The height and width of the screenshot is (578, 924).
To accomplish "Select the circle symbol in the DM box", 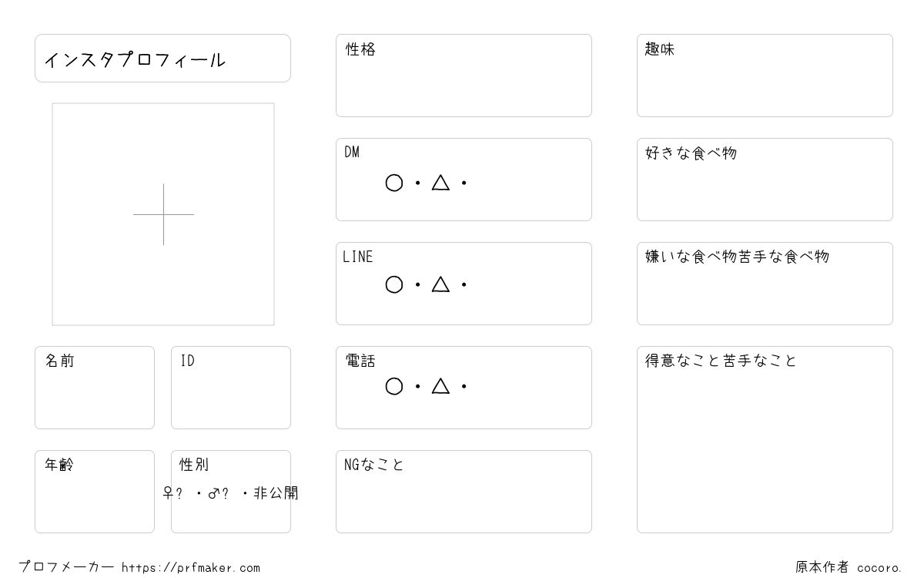I will [394, 183].
